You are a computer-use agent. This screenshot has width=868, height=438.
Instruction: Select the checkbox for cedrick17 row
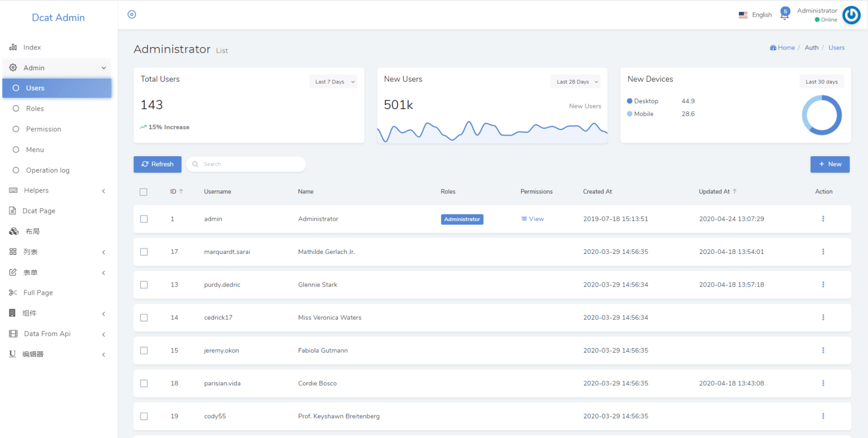click(x=144, y=318)
